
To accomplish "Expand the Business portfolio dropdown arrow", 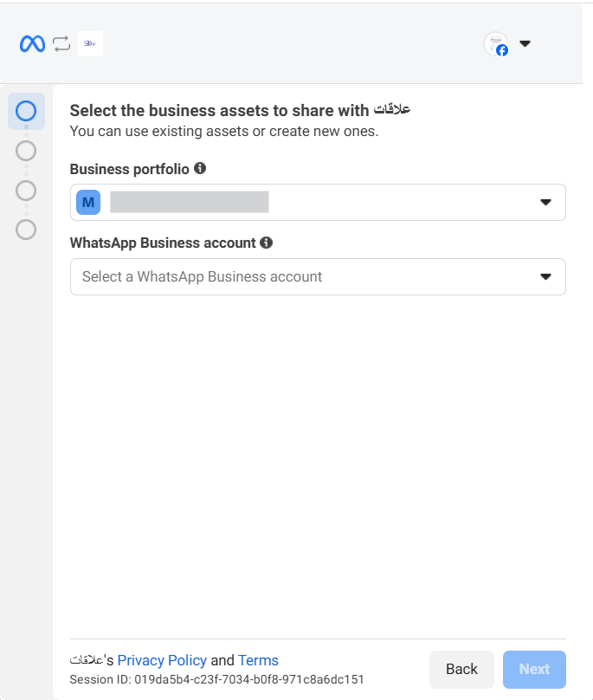I will click(545, 202).
